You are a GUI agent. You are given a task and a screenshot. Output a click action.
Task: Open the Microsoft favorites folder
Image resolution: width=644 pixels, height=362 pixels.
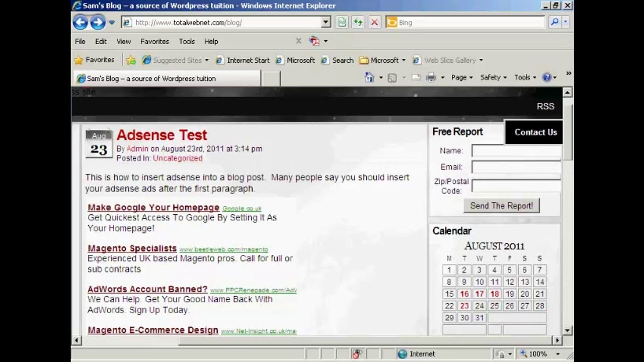click(x=382, y=60)
